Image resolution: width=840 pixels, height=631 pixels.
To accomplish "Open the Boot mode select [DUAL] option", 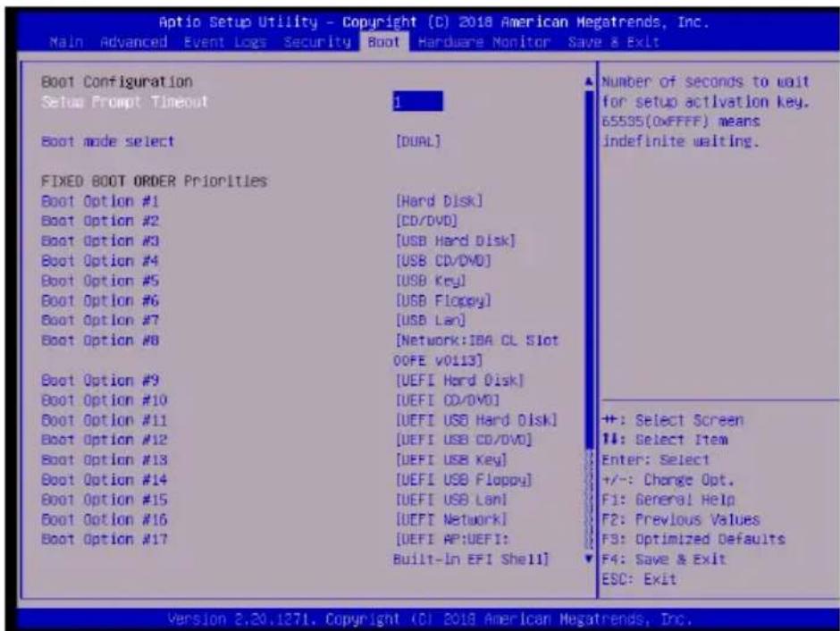I will (418, 141).
